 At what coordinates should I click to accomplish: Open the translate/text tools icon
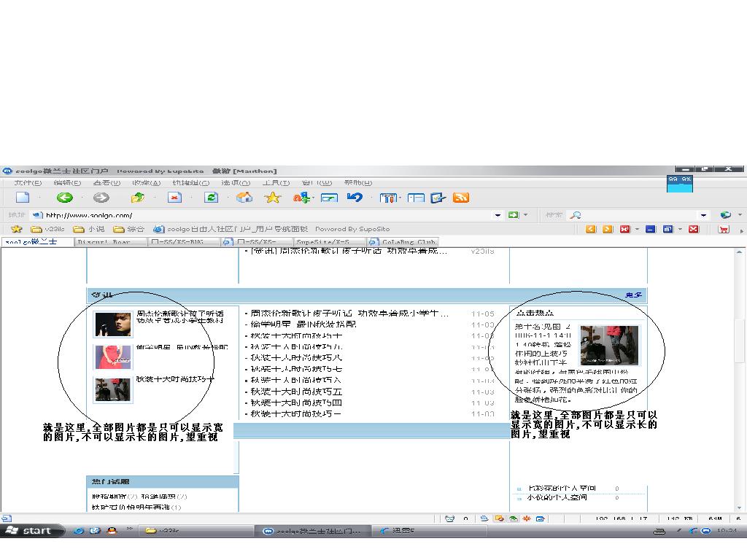click(301, 198)
